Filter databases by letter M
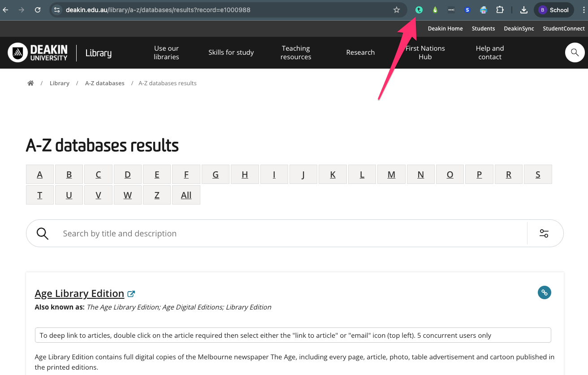588x375 pixels. click(391, 174)
